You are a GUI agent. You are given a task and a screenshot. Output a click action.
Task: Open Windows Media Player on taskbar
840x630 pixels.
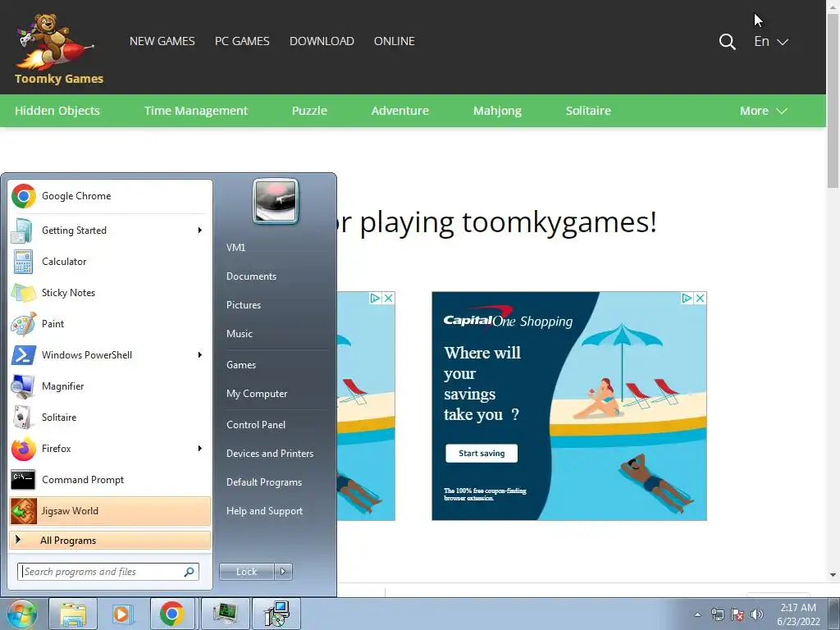click(122, 614)
